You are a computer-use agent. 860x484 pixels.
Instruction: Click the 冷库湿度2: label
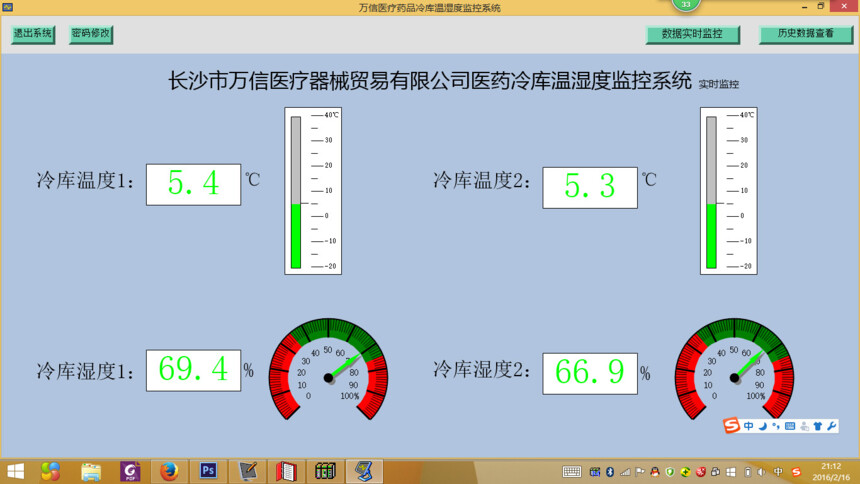coord(482,369)
